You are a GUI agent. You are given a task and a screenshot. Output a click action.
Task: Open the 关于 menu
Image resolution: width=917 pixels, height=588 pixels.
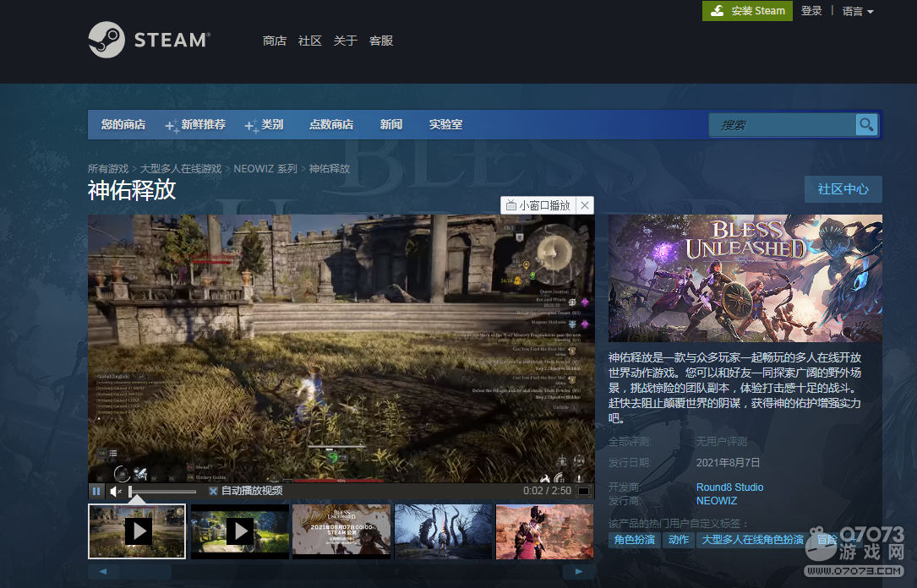pos(345,41)
